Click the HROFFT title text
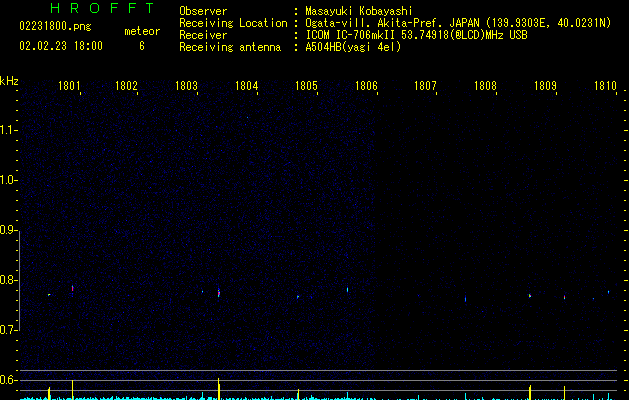The width and height of the screenshot is (629, 400). pyautogui.click(x=102, y=8)
